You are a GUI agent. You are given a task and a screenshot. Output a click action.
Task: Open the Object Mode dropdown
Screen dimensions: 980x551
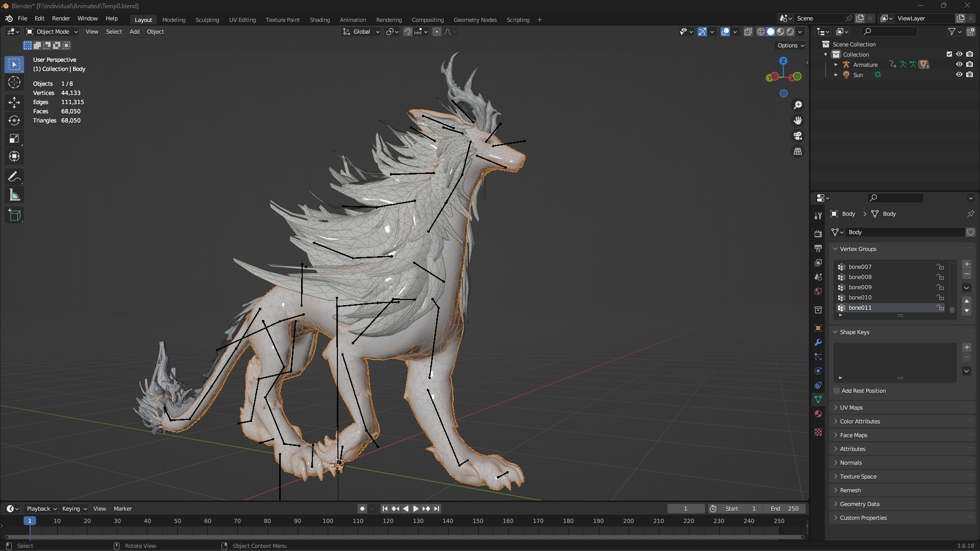pyautogui.click(x=52, y=32)
